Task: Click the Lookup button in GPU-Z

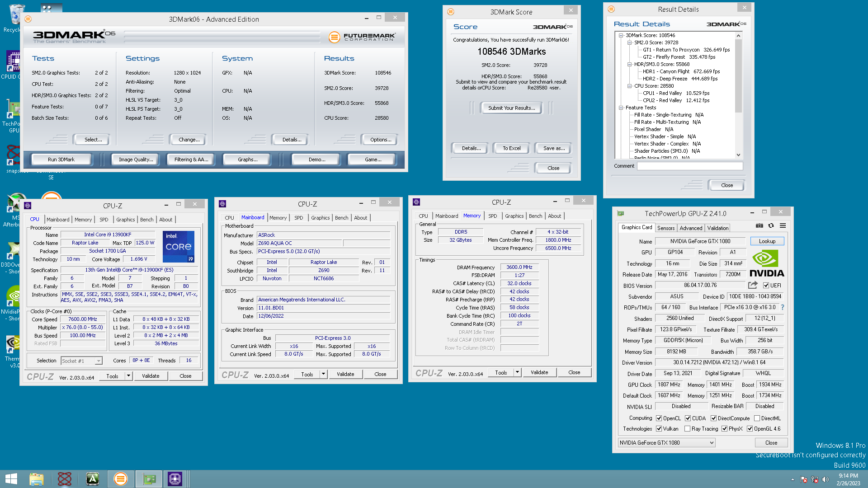Action: 767,241
